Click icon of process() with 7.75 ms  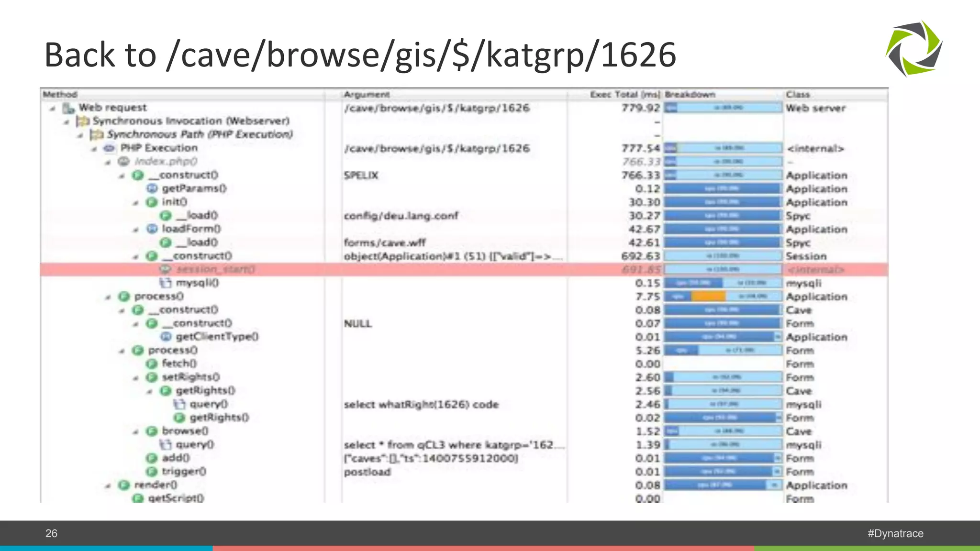pyautogui.click(x=124, y=297)
